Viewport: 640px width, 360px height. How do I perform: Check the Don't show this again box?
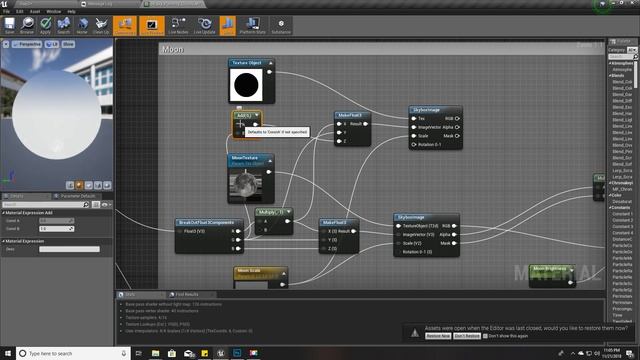click(x=485, y=336)
